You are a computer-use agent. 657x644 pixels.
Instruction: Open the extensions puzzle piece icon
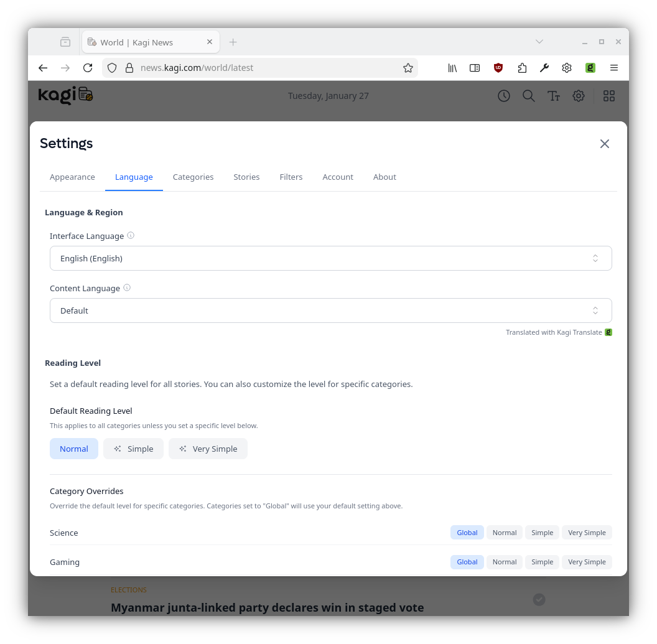click(521, 68)
